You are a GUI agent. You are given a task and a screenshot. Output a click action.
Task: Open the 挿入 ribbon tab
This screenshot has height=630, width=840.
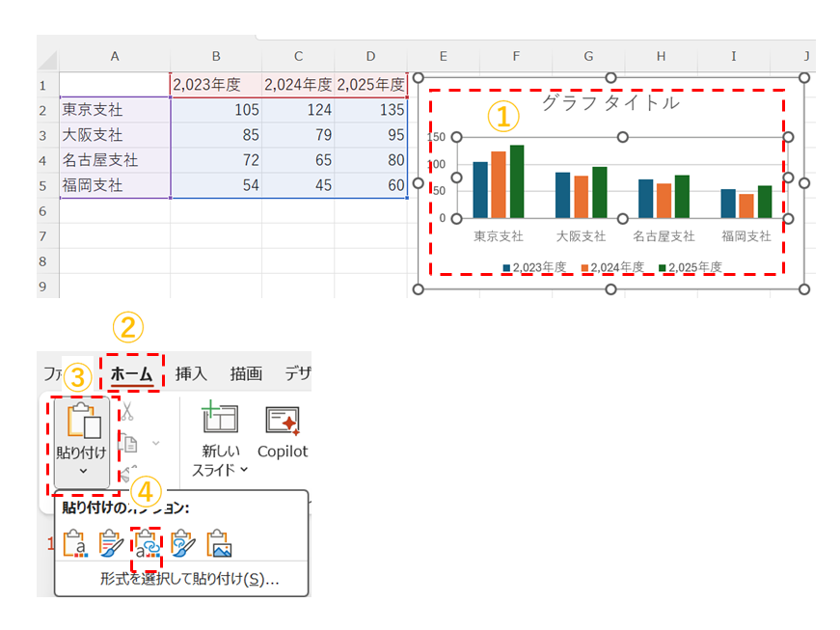pos(191,374)
